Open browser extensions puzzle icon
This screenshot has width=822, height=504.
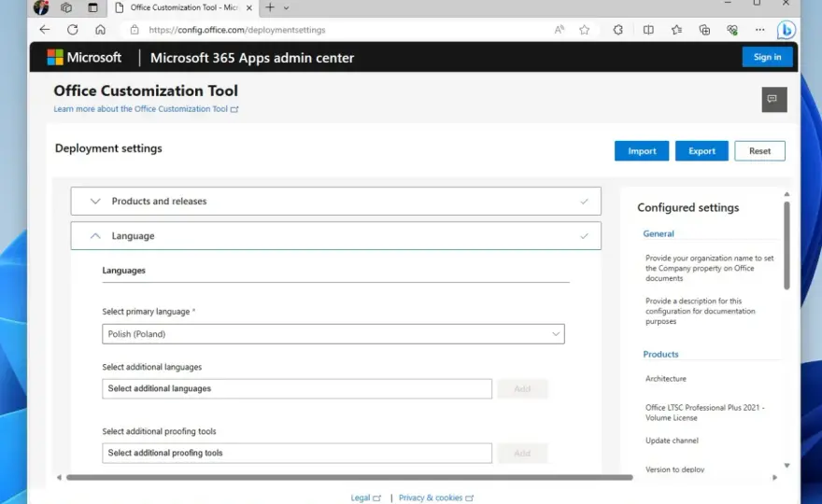click(x=618, y=30)
